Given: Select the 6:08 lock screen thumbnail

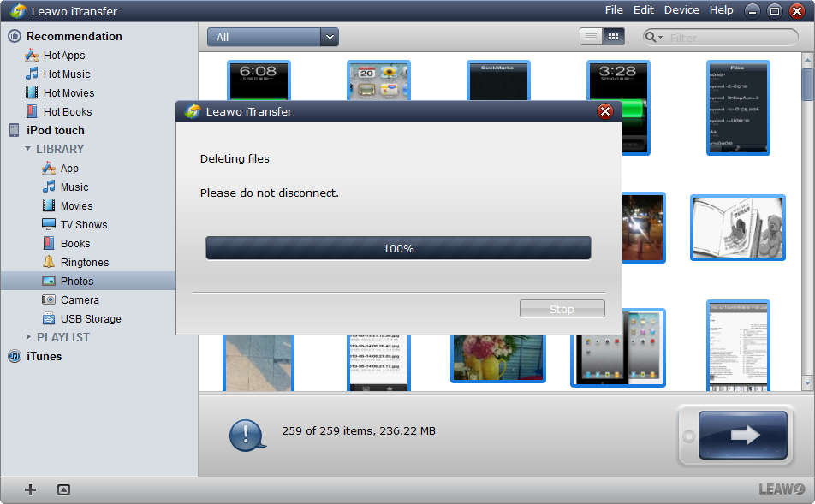Looking at the screenshot, I should coord(259,80).
